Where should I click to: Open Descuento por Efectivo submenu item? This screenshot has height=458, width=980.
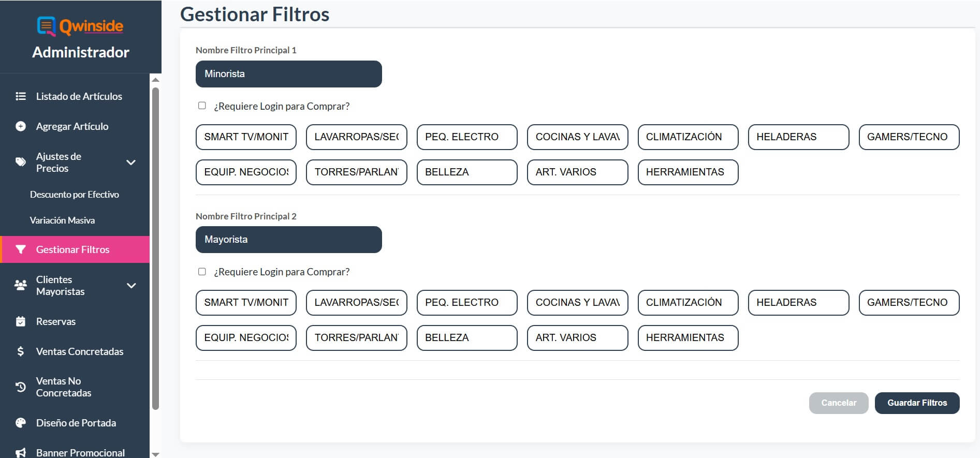click(75, 195)
